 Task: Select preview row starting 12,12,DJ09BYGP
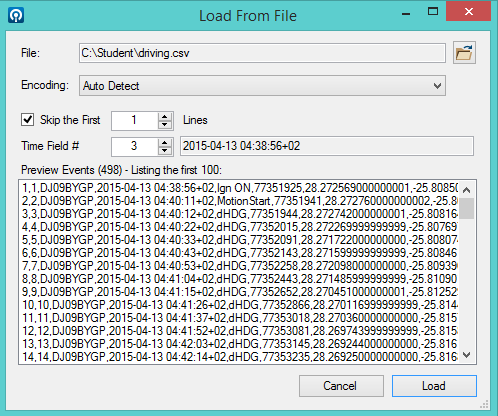click(x=240, y=331)
